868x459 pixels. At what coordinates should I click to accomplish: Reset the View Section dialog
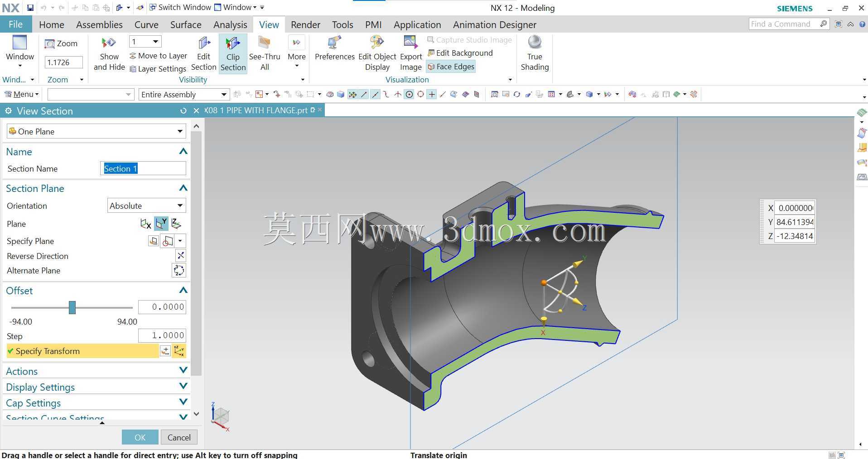[183, 111]
